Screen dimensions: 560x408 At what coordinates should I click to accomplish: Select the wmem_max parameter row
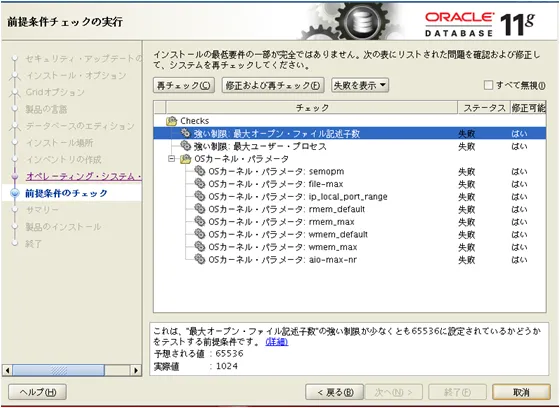[x=350, y=247]
